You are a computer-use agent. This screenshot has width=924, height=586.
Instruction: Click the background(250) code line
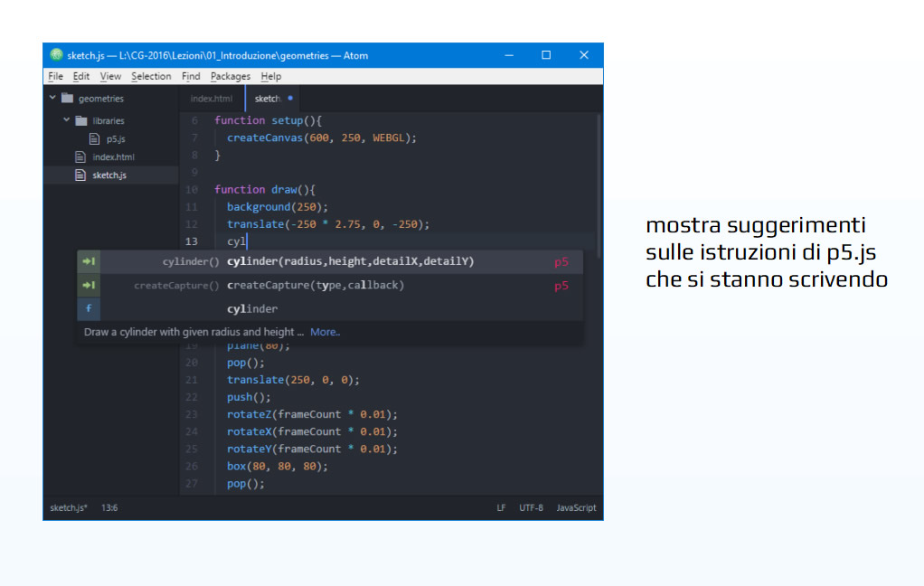point(278,207)
